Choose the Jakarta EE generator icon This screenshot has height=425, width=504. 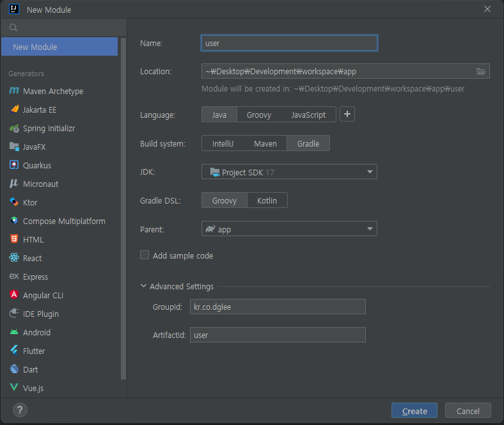tap(15, 109)
